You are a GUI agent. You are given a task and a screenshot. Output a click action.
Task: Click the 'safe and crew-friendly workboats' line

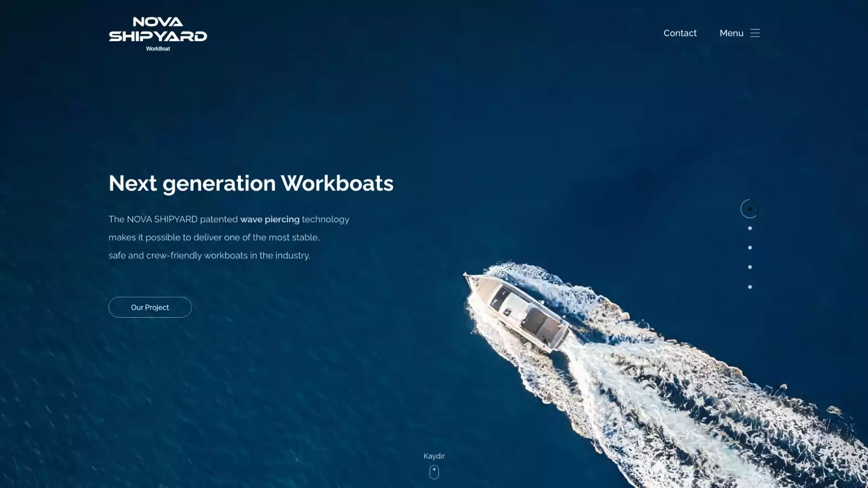(209, 255)
